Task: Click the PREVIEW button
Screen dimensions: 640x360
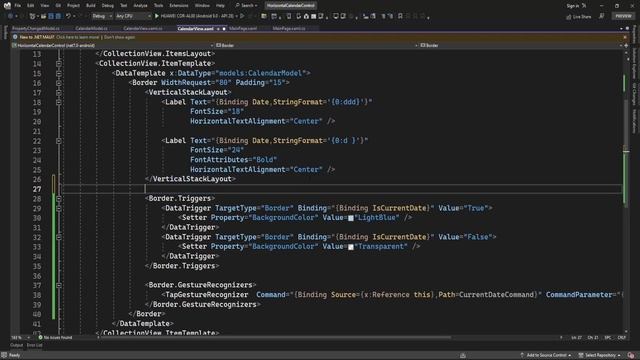Action: tap(623, 16)
